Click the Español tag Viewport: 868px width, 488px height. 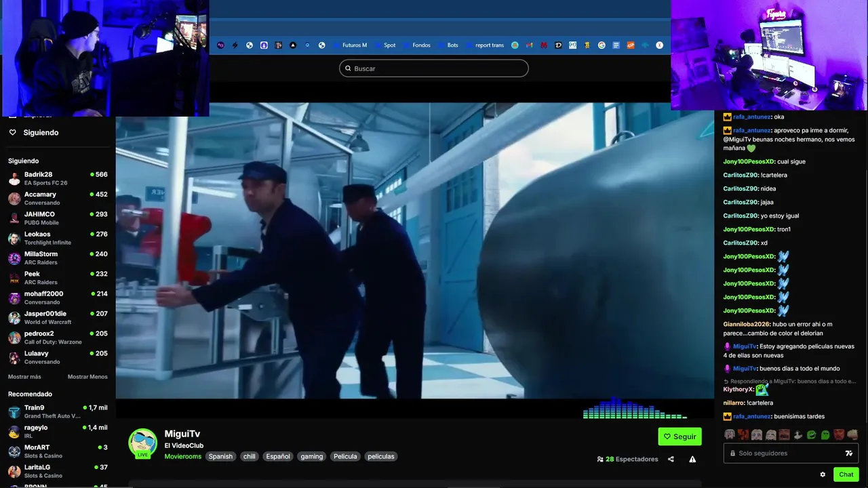click(278, 456)
